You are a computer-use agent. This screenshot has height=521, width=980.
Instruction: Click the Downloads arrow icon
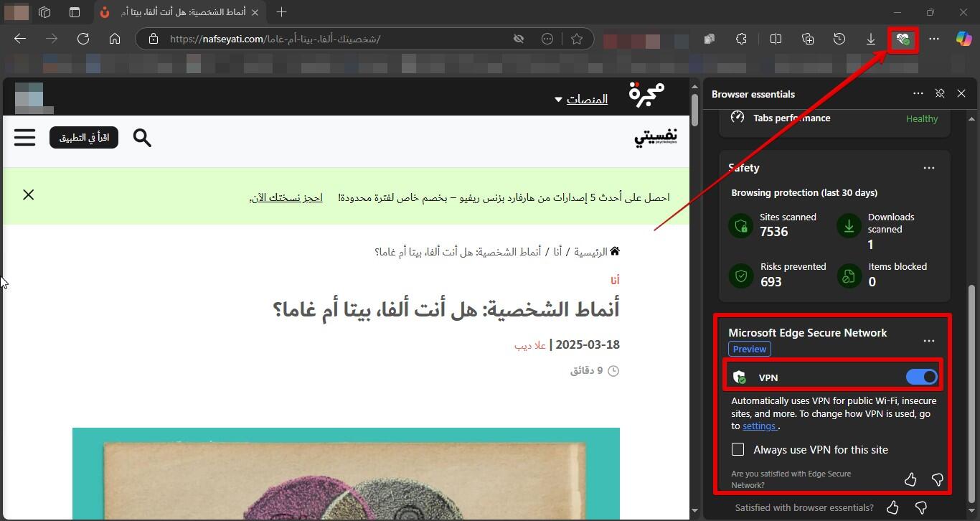coord(870,39)
